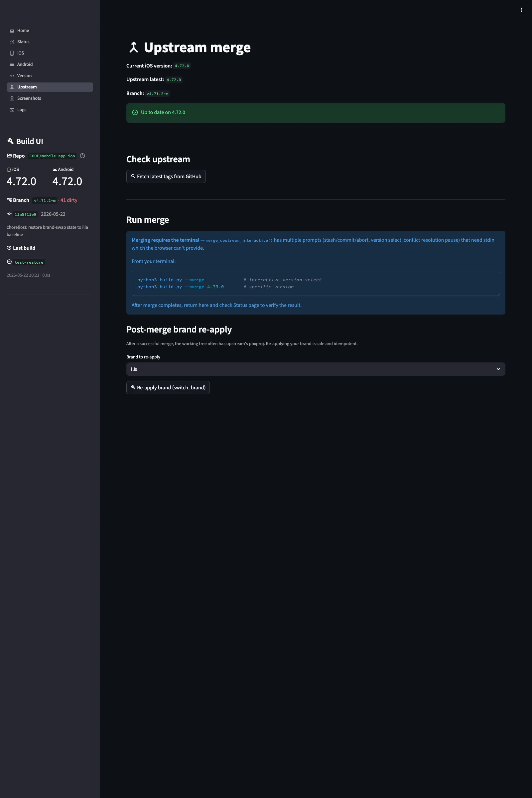
Task: Click the check circle beside test-restore
Action: 9,262
